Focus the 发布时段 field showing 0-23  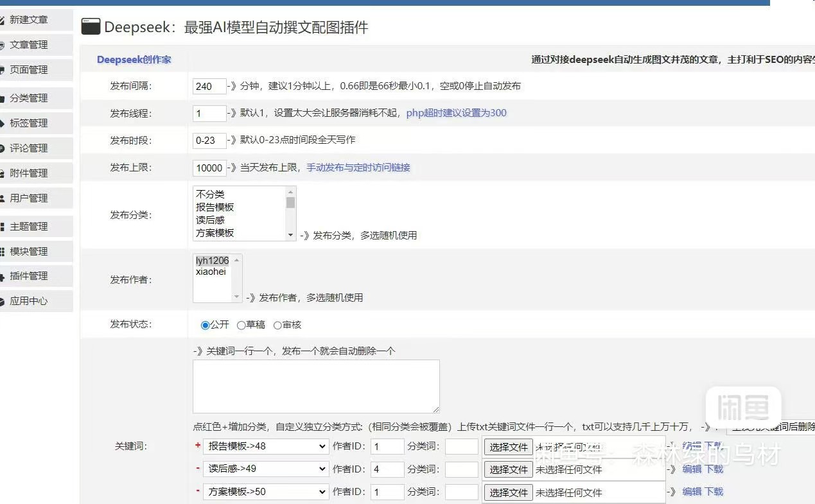pos(209,141)
